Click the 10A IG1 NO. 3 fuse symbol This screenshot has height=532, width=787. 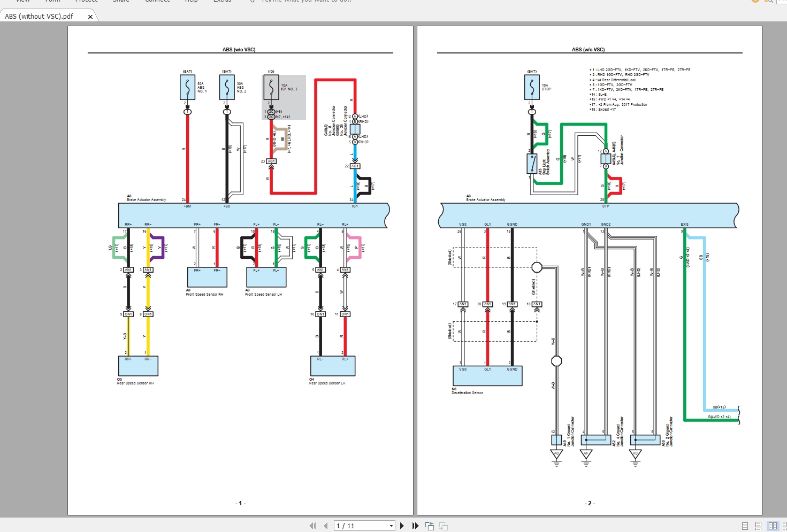271,87
